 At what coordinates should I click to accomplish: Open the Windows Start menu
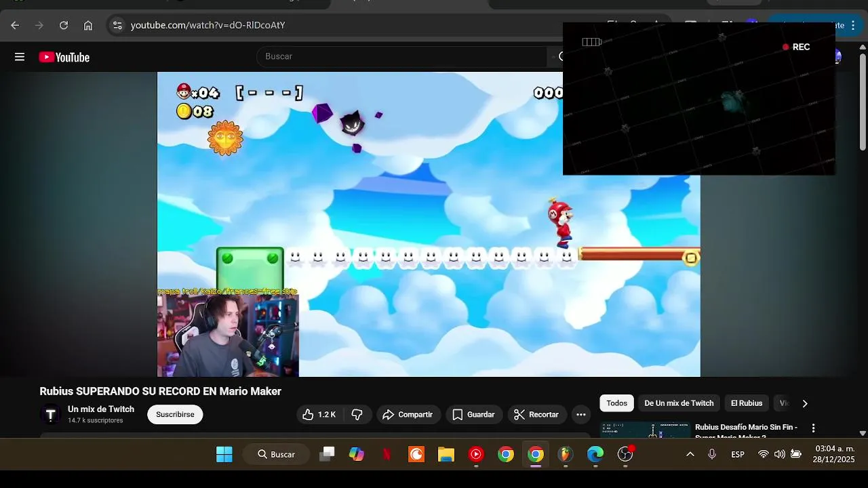(x=224, y=454)
